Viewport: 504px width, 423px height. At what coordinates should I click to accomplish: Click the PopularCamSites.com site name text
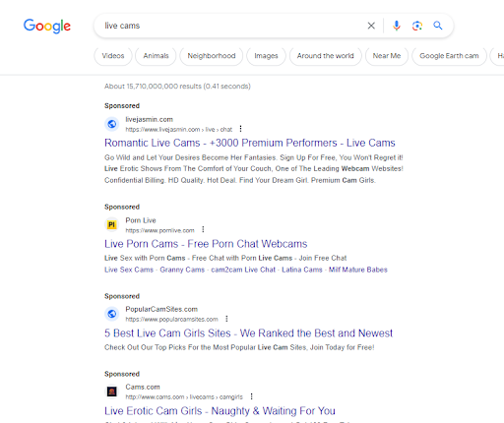click(161, 309)
